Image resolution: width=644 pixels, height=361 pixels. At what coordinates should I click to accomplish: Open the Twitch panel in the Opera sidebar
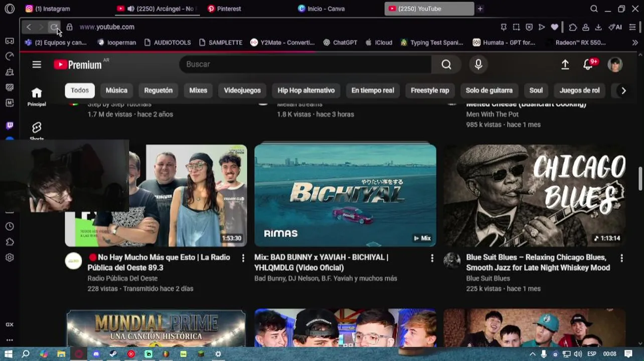pyautogui.click(x=10, y=125)
